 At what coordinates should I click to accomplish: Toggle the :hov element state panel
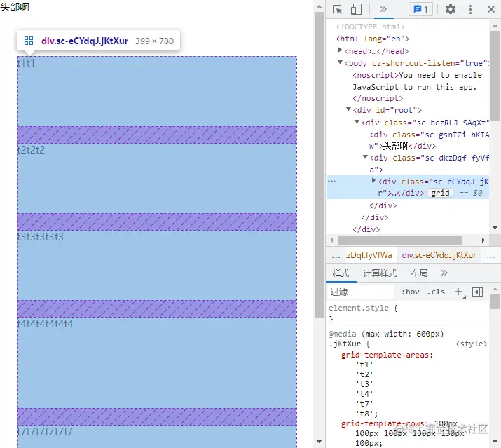tap(411, 292)
